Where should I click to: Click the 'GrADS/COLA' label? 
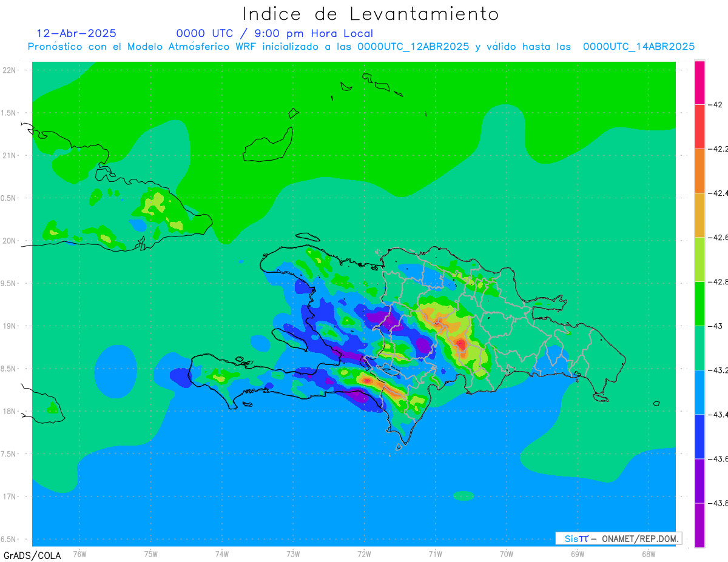click(x=32, y=555)
